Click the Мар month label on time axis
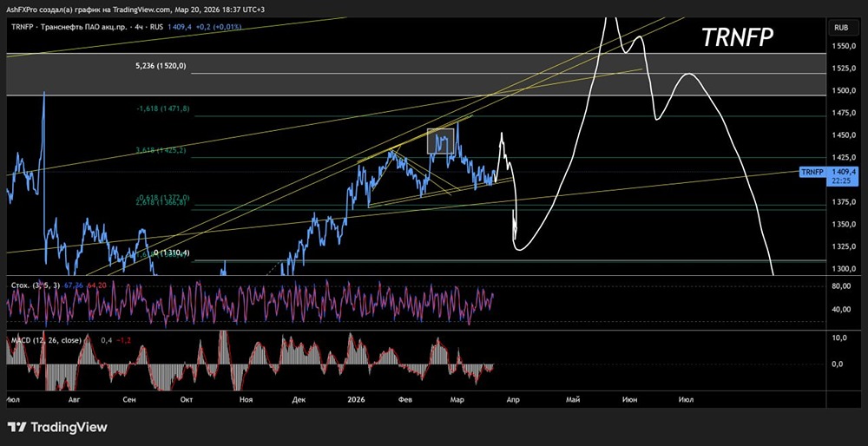This screenshot has width=868, height=446. click(x=457, y=398)
